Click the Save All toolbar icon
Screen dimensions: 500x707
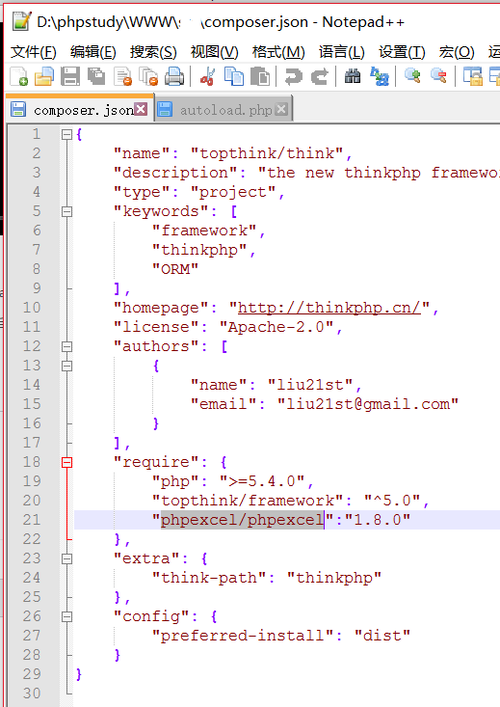click(96, 76)
